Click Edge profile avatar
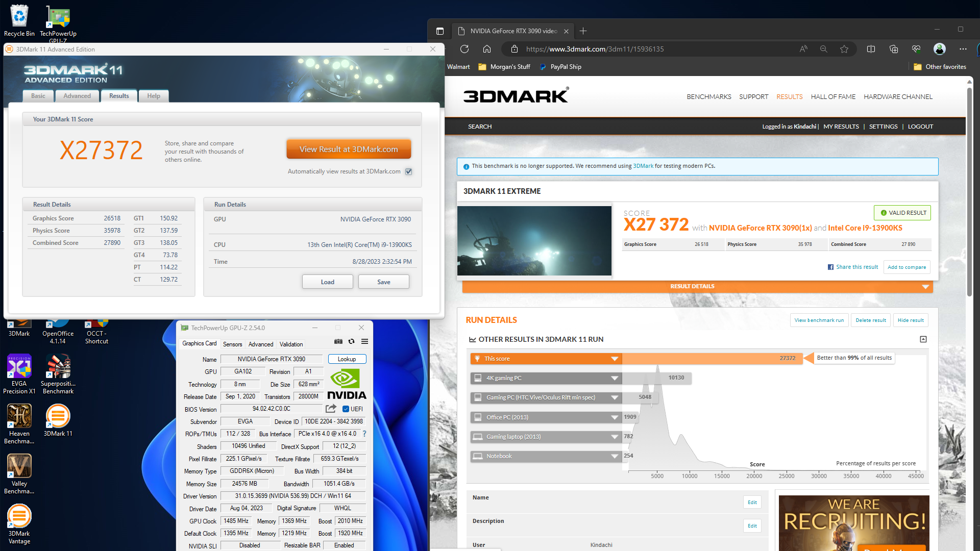Image resolution: width=980 pixels, height=551 pixels. pos(939,49)
